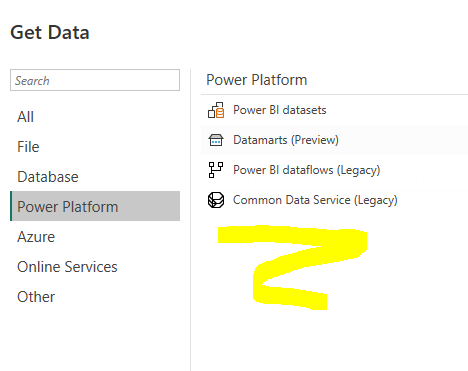This screenshot has width=468, height=371.
Task: Open the Online Services category
Action: click(x=67, y=267)
